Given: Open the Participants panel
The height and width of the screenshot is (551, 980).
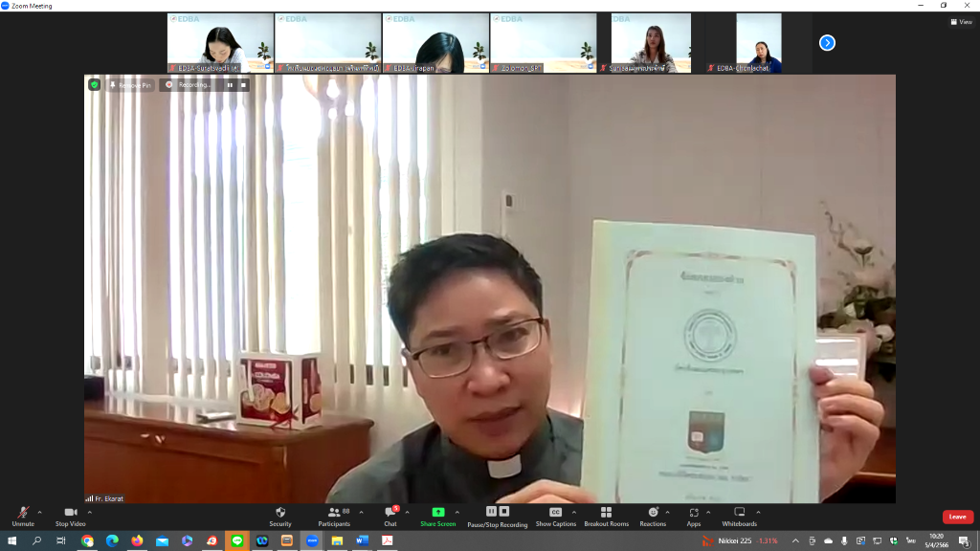Looking at the screenshot, I should coord(334,516).
